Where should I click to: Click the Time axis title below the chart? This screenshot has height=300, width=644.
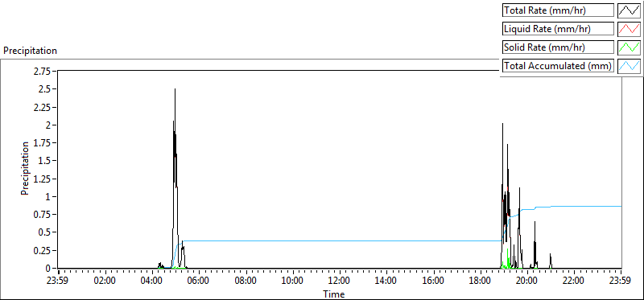tap(334, 294)
